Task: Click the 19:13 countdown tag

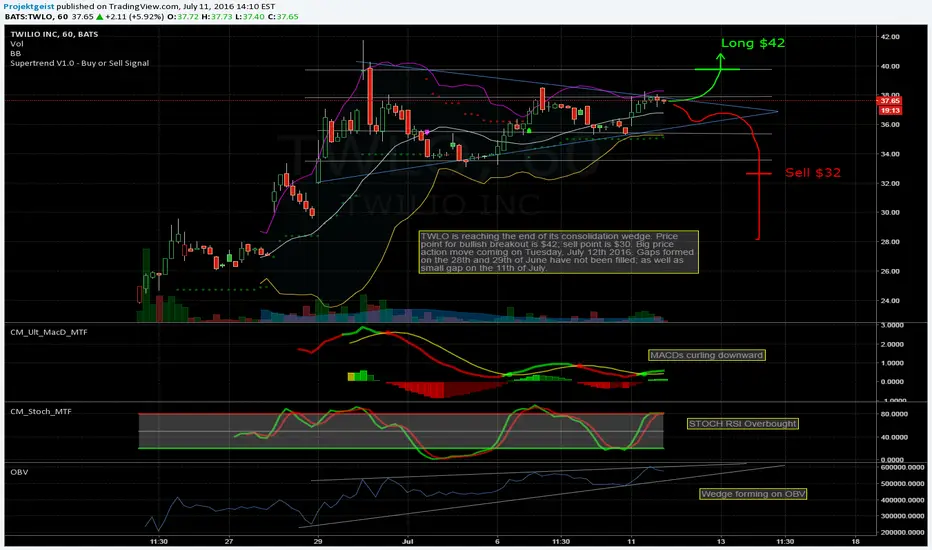Action: coord(890,111)
